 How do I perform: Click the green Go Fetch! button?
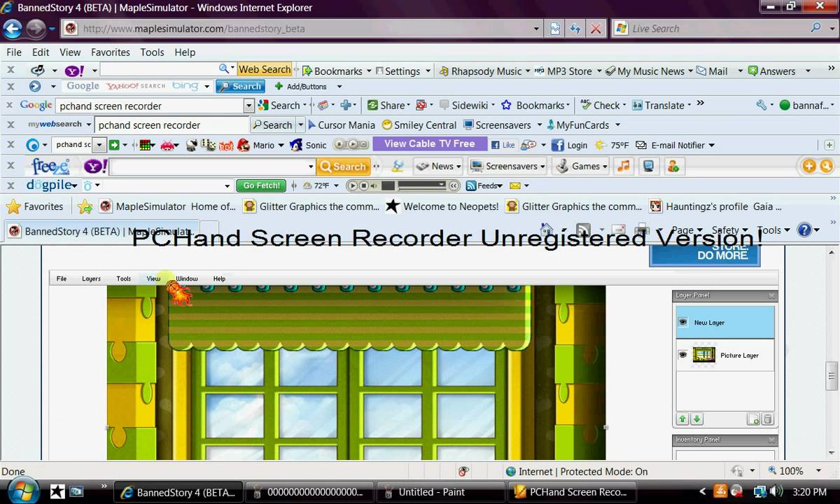tap(261, 185)
